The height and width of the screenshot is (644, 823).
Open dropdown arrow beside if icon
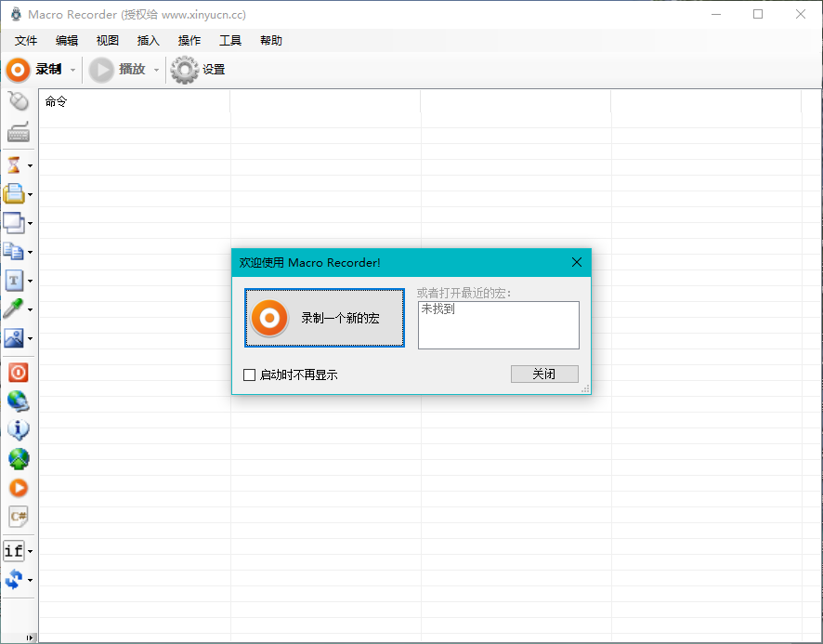click(30, 551)
